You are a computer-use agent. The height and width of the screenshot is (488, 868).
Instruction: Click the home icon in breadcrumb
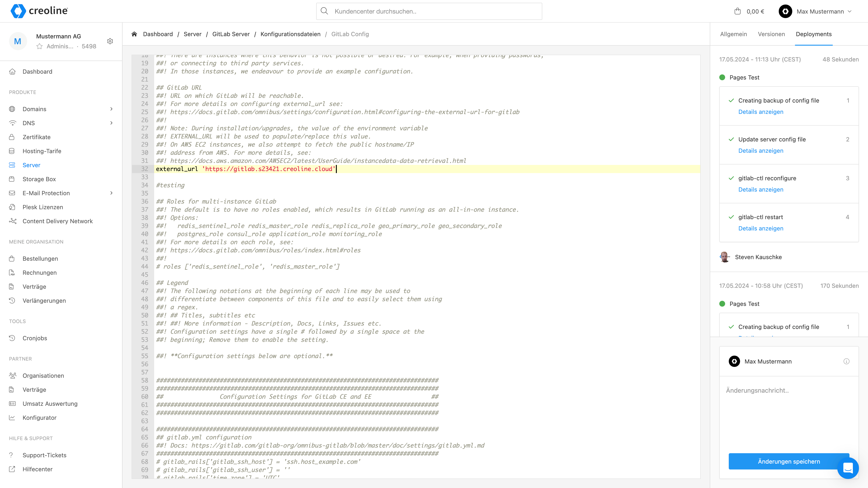[x=134, y=34]
